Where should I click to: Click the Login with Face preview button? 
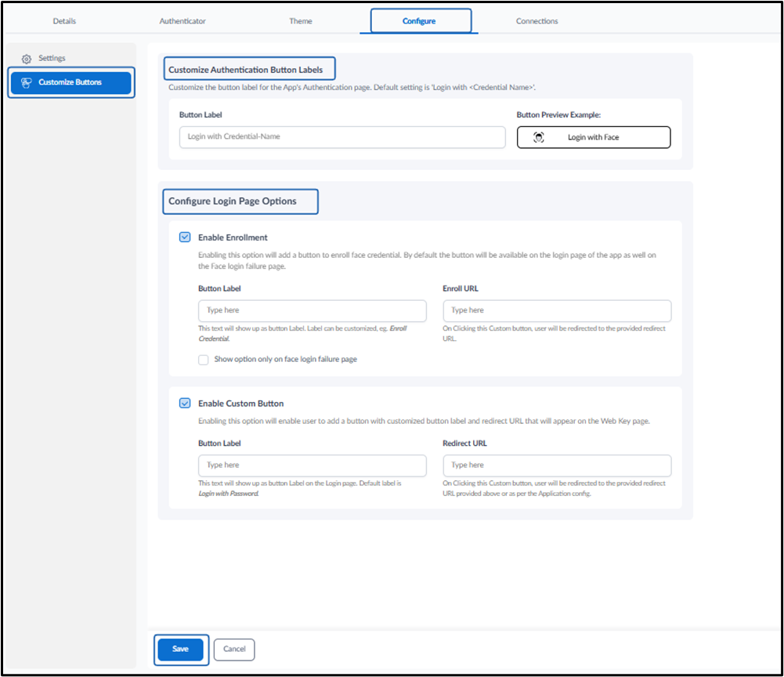pyautogui.click(x=594, y=137)
